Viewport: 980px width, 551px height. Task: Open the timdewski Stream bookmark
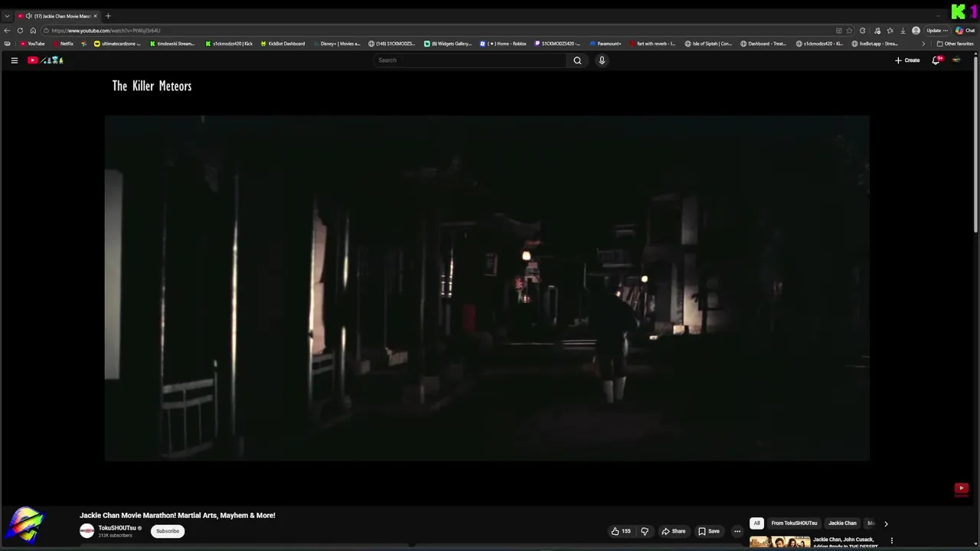(x=171, y=44)
